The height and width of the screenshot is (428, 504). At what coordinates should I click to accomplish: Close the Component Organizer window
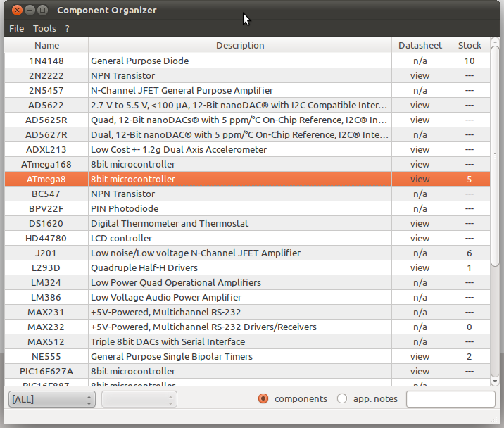click(x=17, y=11)
